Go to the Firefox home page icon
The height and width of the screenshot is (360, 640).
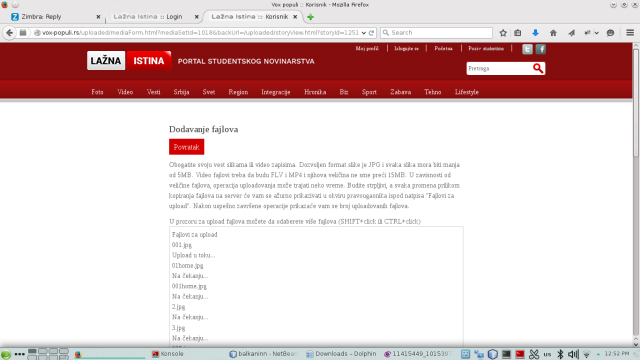(553, 33)
